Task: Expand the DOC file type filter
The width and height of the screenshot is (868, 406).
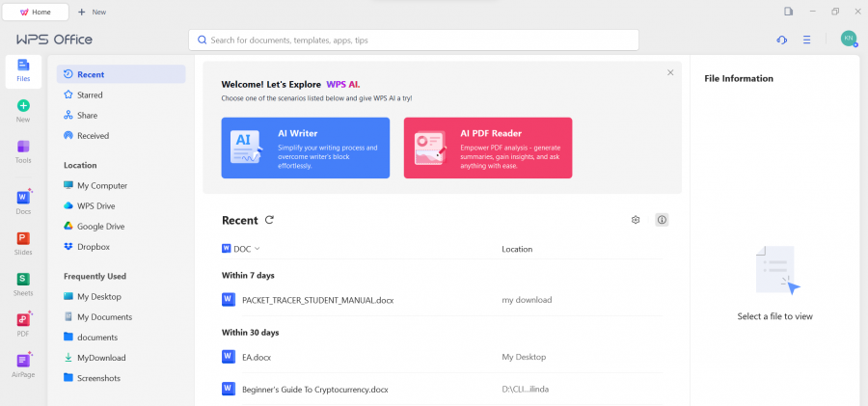Action: (x=241, y=249)
